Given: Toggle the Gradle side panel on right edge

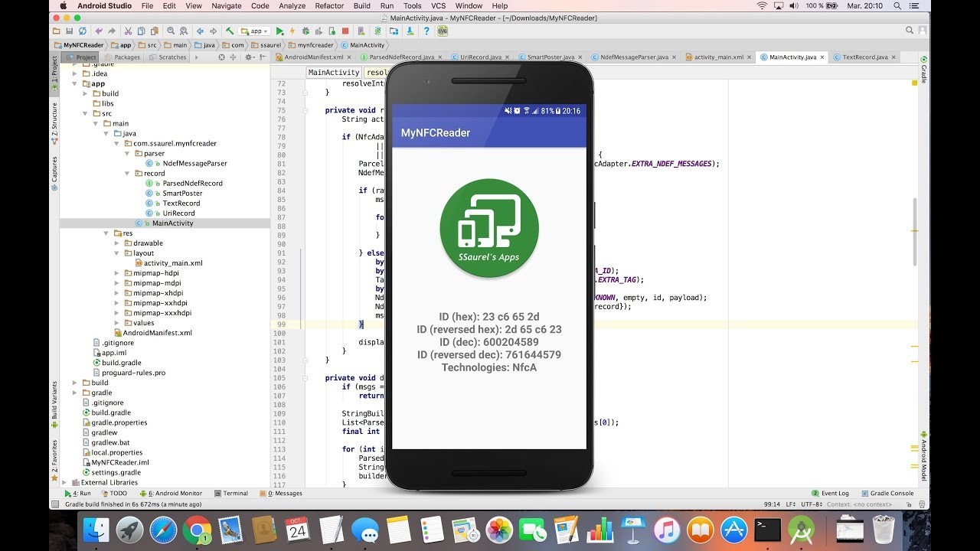Looking at the screenshot, I should pyautogui.click(x=924, y=70).
